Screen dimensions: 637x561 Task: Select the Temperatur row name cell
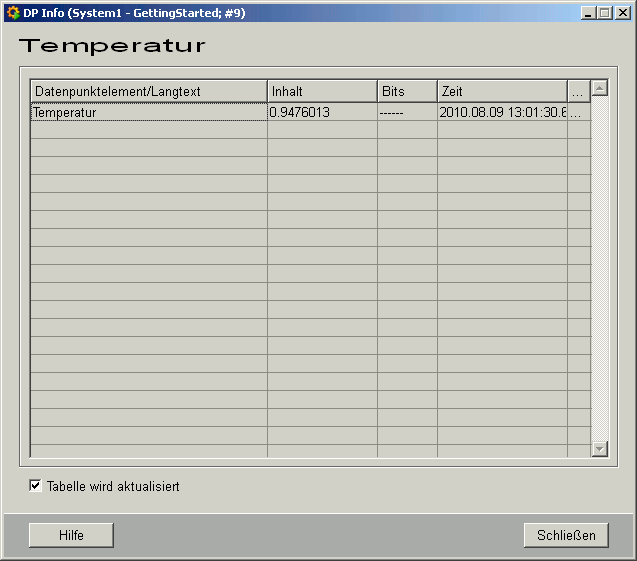coord(148,113)
